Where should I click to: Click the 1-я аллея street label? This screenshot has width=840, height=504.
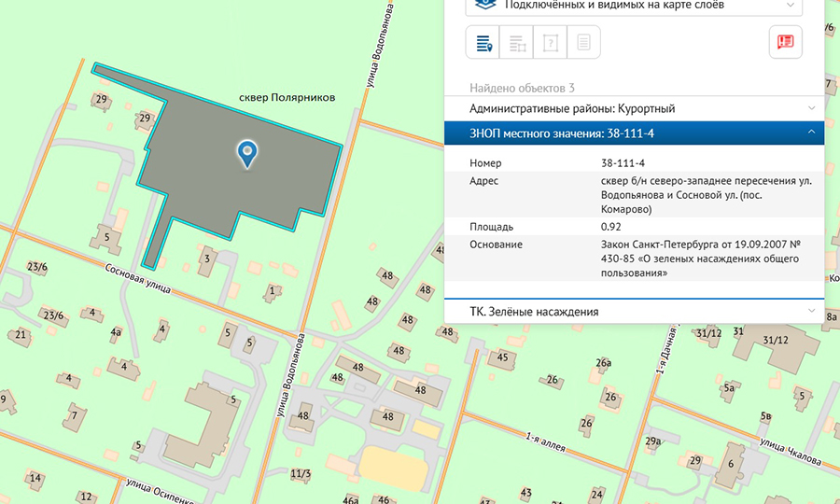tap(545, 441)
